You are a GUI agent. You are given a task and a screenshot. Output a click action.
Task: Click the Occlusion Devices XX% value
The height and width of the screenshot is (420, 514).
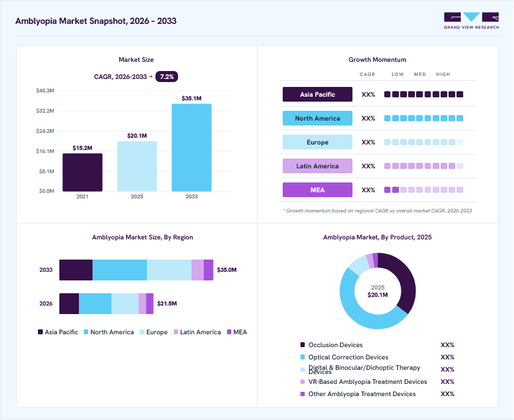447,345
